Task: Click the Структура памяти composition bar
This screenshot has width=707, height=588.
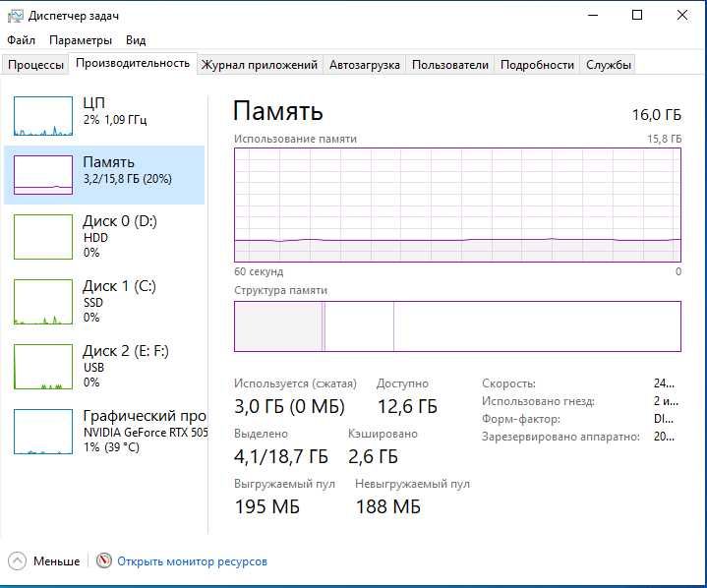Action: [457, 326]
